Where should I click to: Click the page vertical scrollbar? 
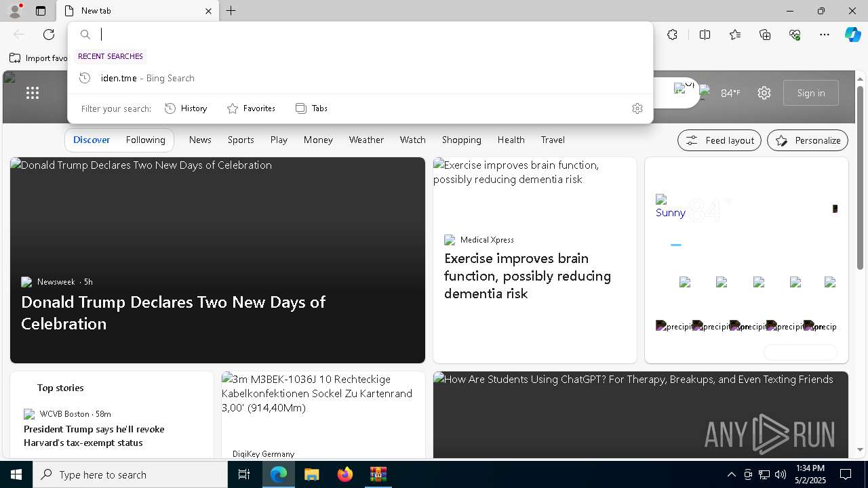[x=861, y=178]
